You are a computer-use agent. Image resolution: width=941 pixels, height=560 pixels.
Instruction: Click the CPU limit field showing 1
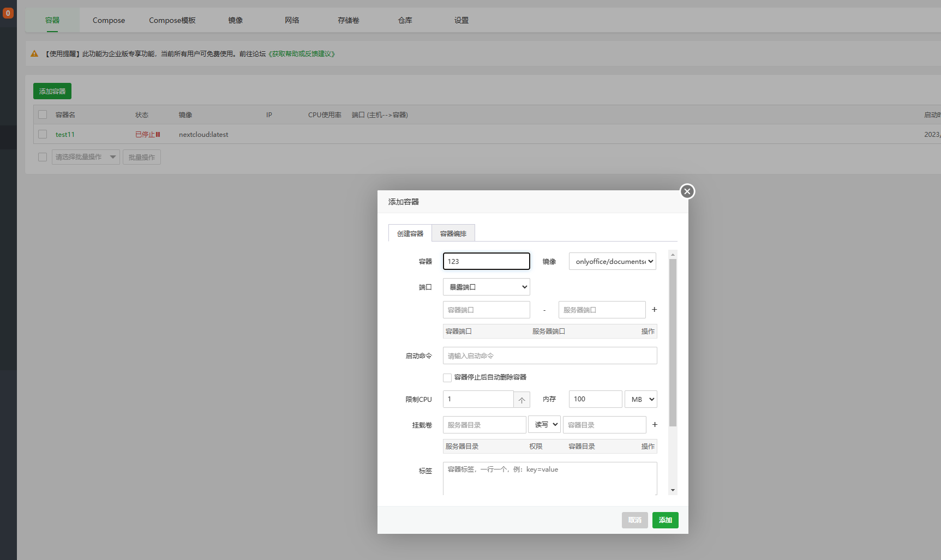pyautogui.click(x=478, y=399)
